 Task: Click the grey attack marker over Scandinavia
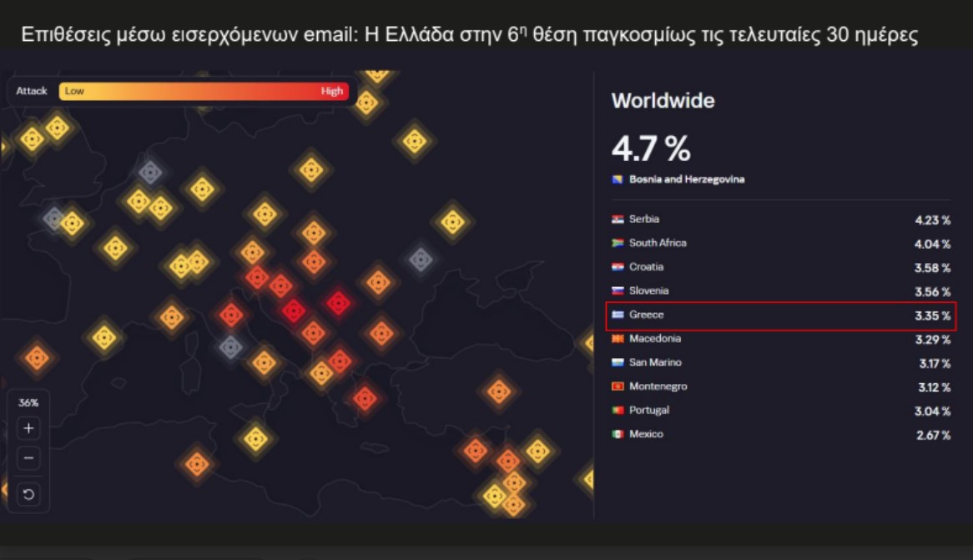coord(151,171)
